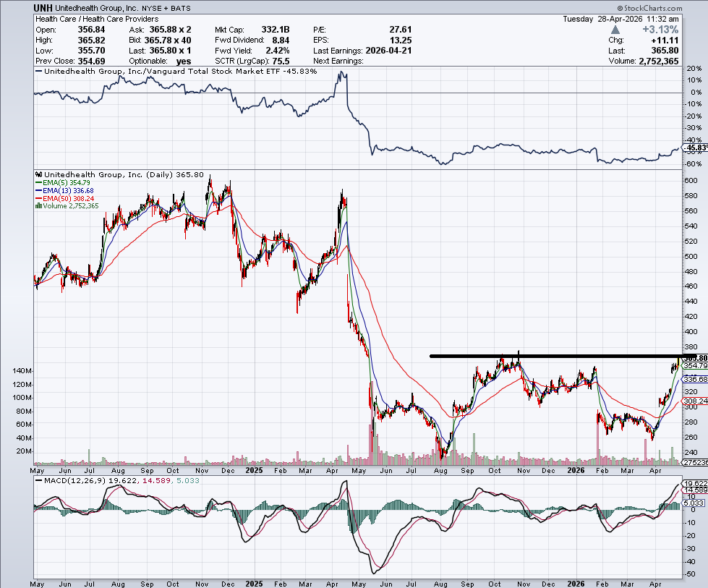708x588 pixels.
Task: Click the P/E value 27.61
Action: click(x=401, y=30)
